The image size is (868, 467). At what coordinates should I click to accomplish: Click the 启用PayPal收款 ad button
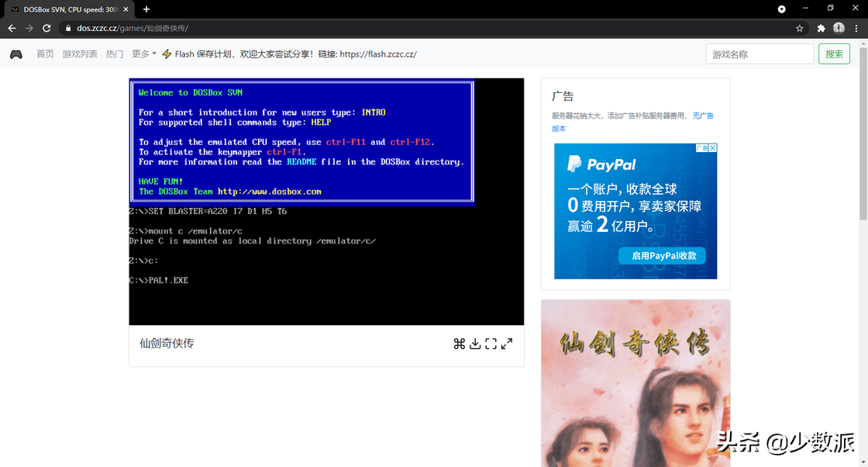coord(663,255)
